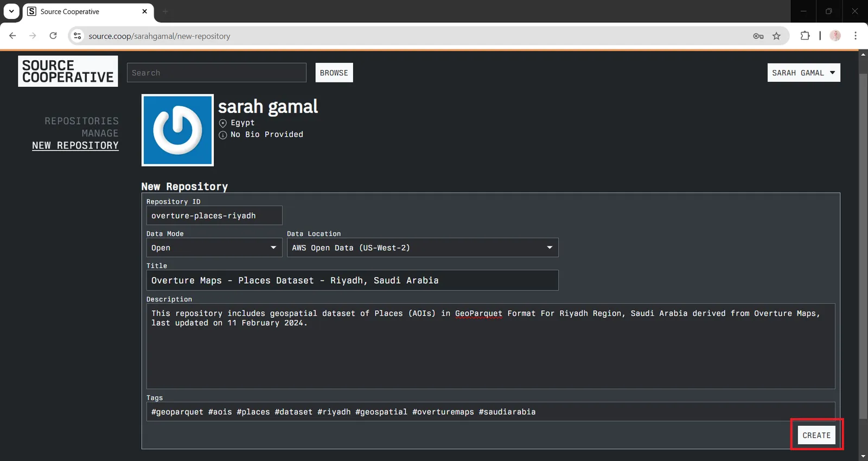Open tab search dropdown arrow

pyautogui.click(x=11, y=11)
